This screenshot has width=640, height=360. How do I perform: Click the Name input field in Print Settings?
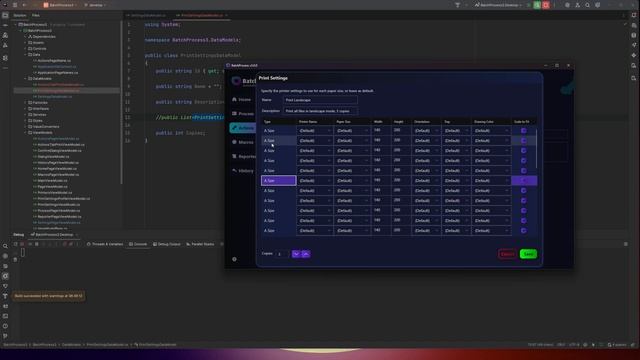click(320, 100)
